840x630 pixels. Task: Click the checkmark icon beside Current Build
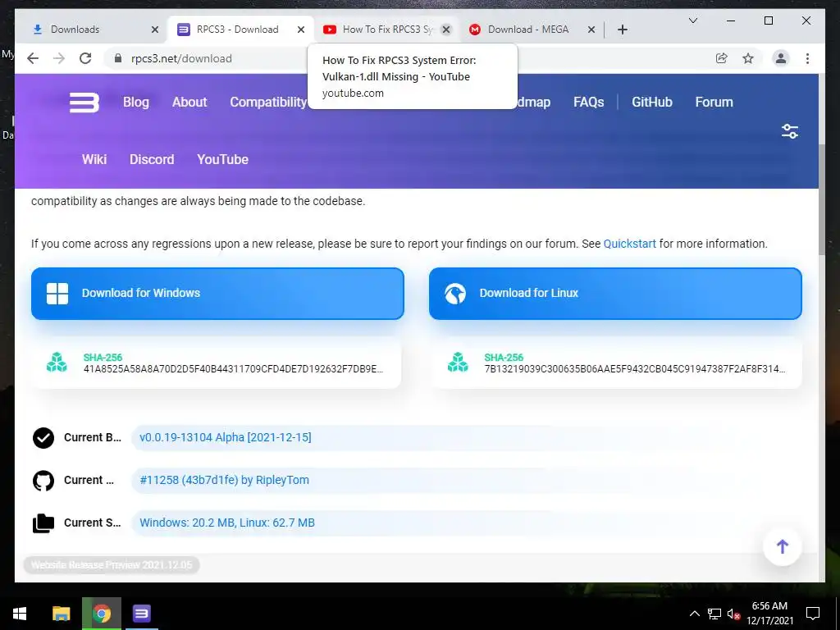(43, 438)
